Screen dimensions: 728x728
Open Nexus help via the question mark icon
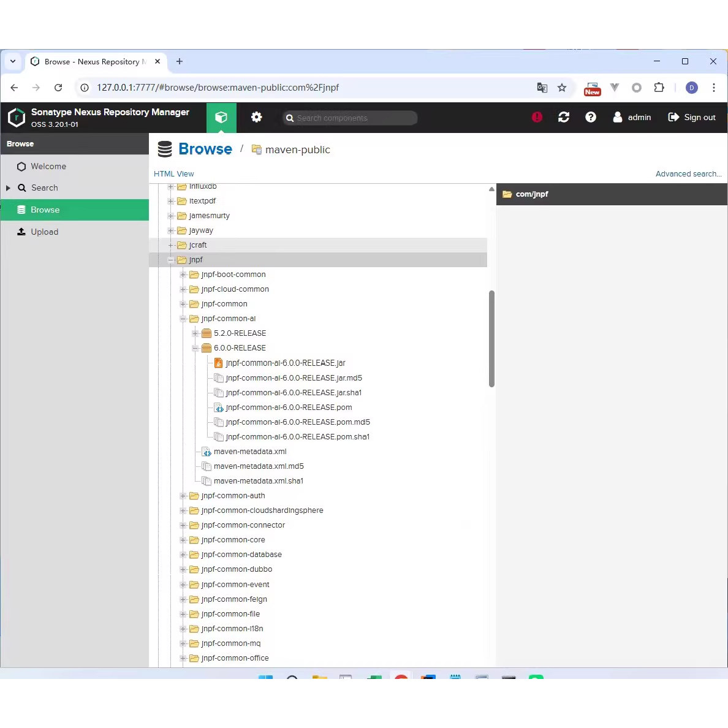(x=591, y=117)
